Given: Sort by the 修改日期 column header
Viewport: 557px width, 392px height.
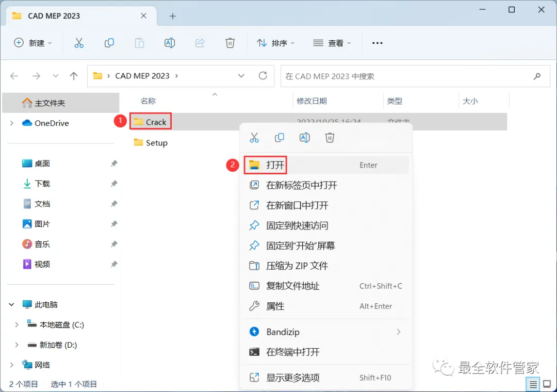Looking at the screenshot, I should click(312, 101).
